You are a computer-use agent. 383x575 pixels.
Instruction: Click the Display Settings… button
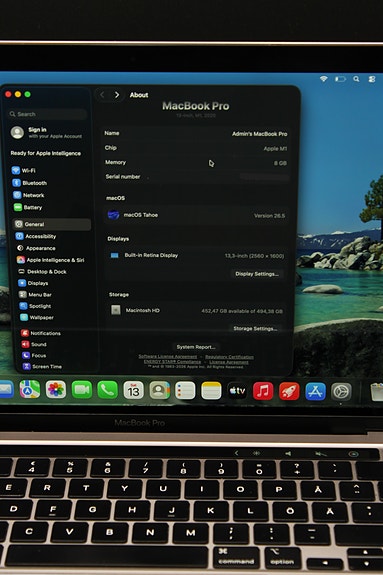tap(257, 274)
